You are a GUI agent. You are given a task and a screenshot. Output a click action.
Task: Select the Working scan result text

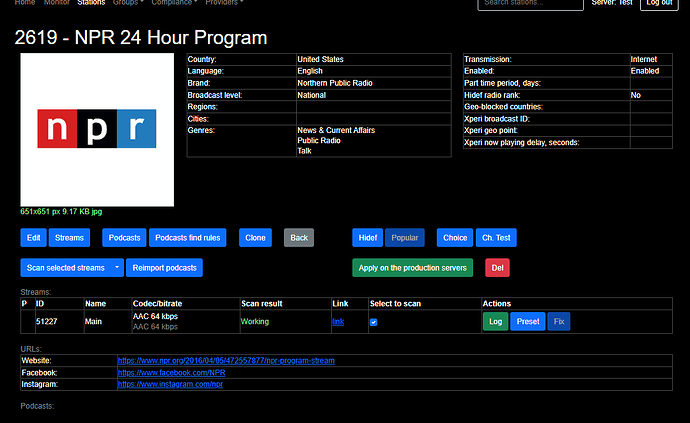[x=254, y=321]
